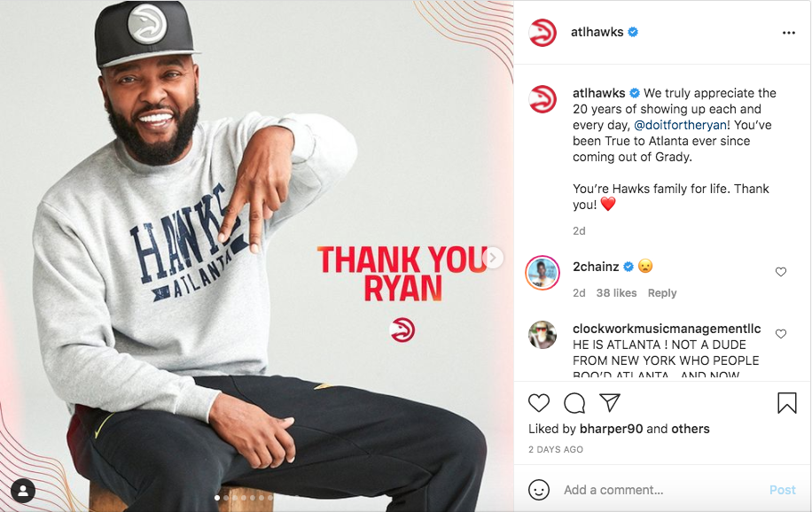
Task: Open atlhawks profile picture in header
Action: (x=543, y=33)
